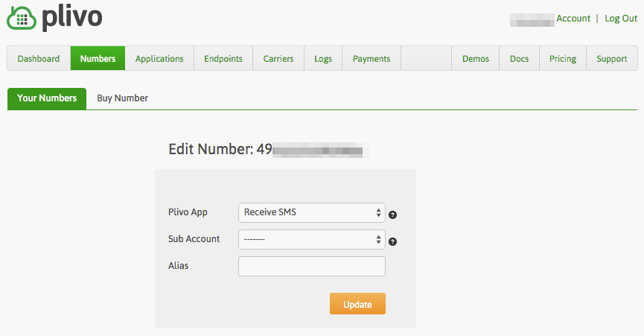The height and width of the screenshot is (336, 644).
Task: Go to the Docs tab
Action: point(519,58)
